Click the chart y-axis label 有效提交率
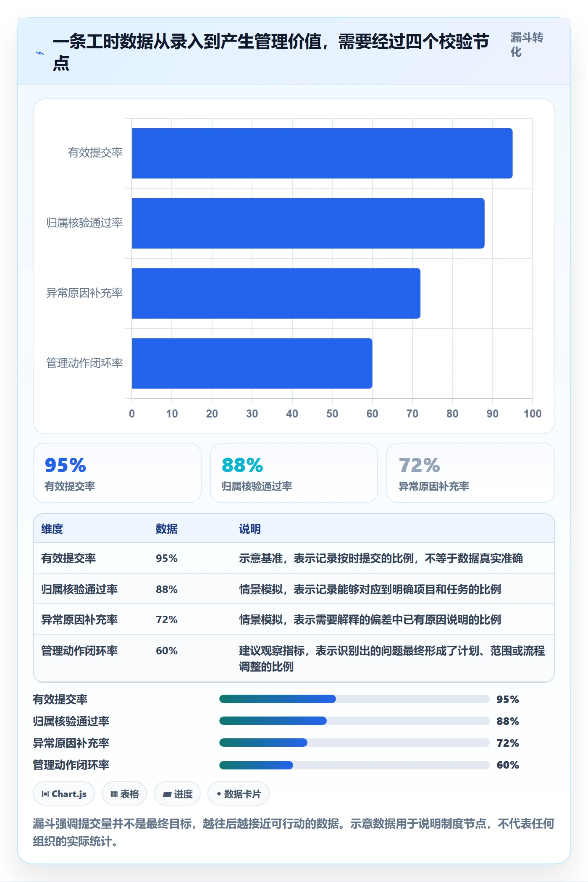Image resolution: width=588 pixels, height=882 pixels. (x=95, y=152)
